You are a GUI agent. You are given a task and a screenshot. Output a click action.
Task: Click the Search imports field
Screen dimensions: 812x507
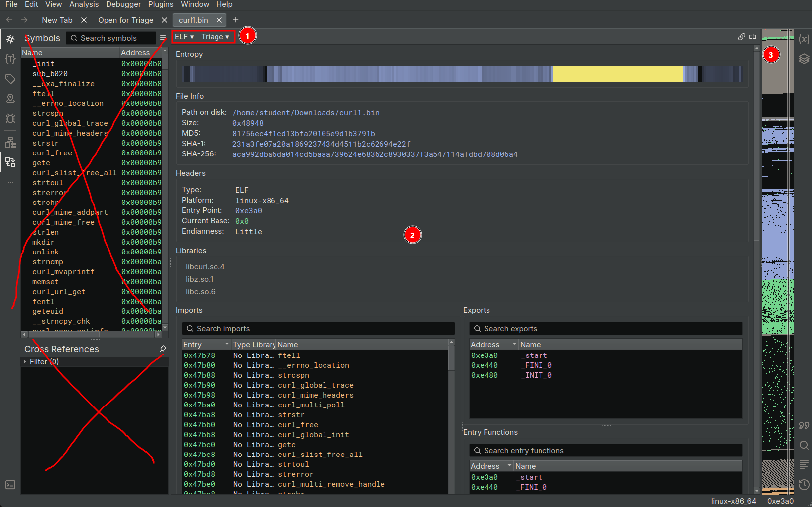[319, 329]
